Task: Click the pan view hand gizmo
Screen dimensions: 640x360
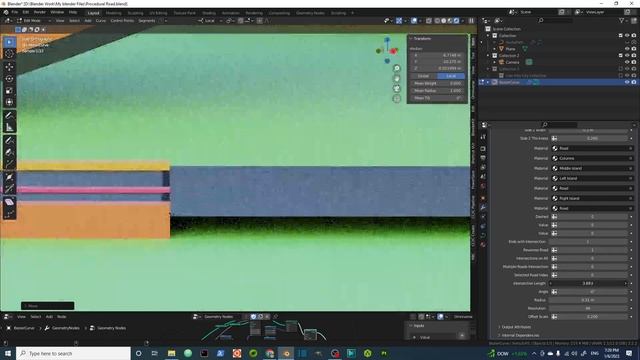Action: click(x=396, y=78)
